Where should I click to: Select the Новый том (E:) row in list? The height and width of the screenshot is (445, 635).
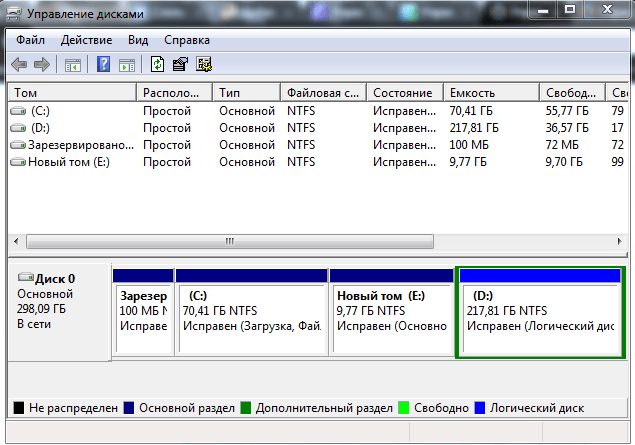pos(68,162)
